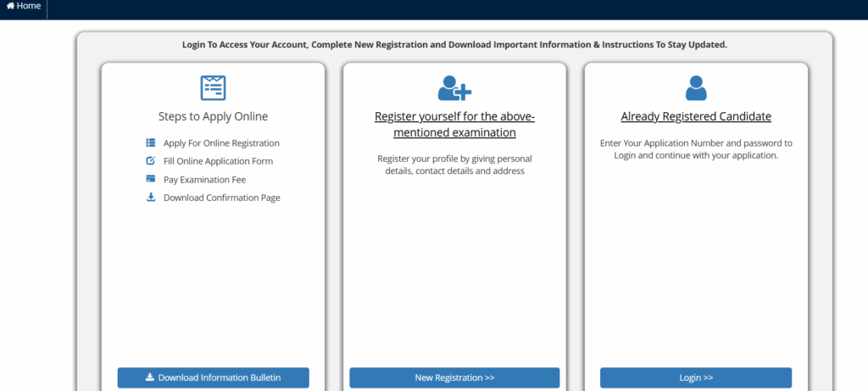
Task: Click the card icon beside Pay Examination Fee
Action: 151,179
